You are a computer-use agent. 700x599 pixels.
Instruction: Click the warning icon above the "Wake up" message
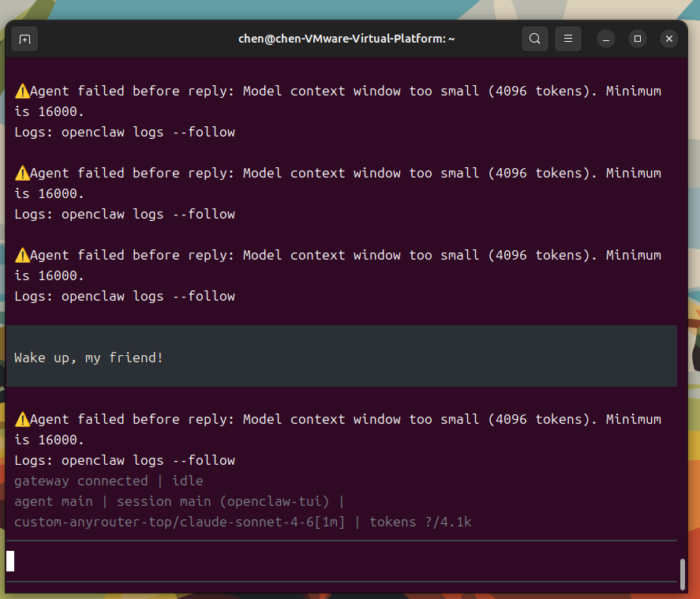[22, 256]
